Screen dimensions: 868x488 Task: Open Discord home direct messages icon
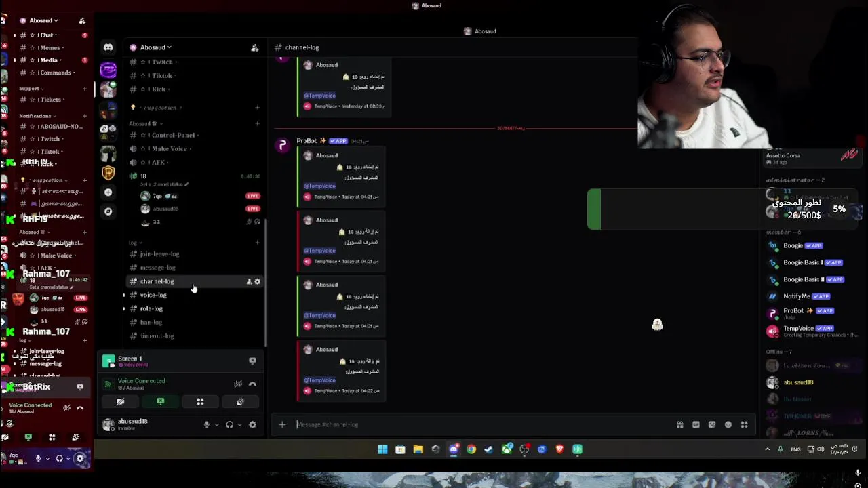click(x=108, y=47)
